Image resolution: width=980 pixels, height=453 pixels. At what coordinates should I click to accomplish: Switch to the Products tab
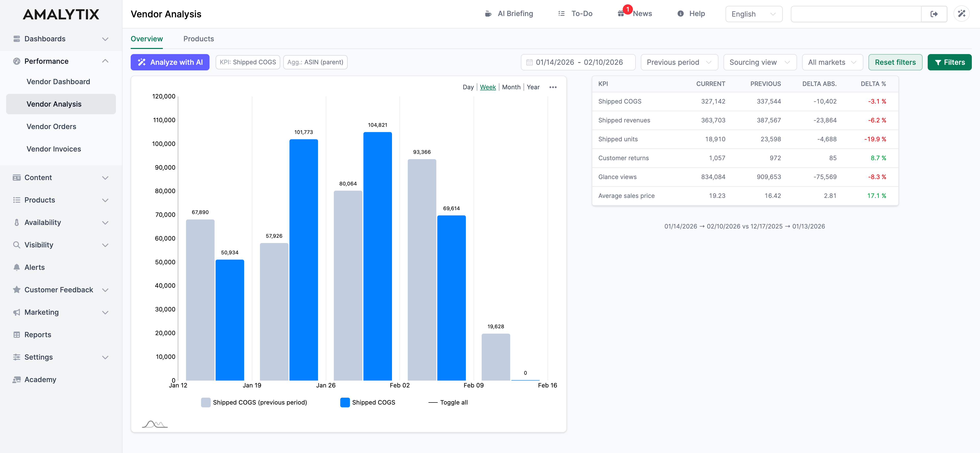tap(198, 39)
